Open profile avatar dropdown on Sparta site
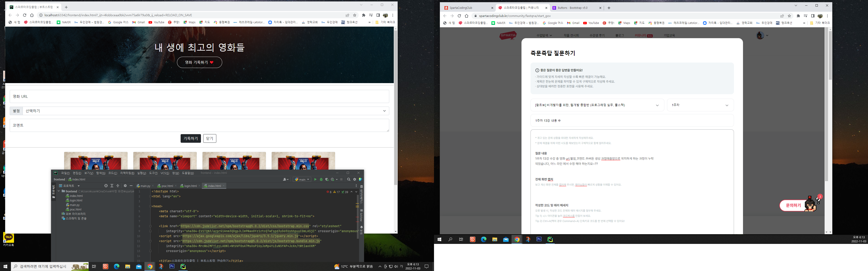 [762, 35]
